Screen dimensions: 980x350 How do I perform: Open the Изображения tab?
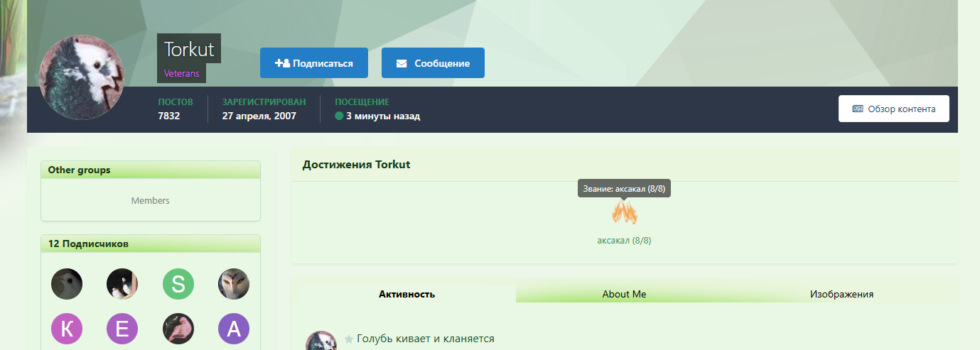point(841,294)
